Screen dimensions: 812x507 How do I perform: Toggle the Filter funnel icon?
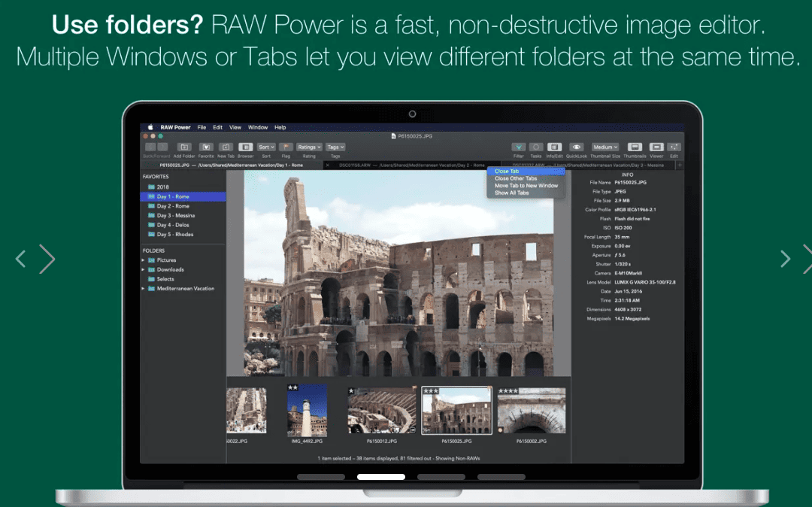coord(518,147)
